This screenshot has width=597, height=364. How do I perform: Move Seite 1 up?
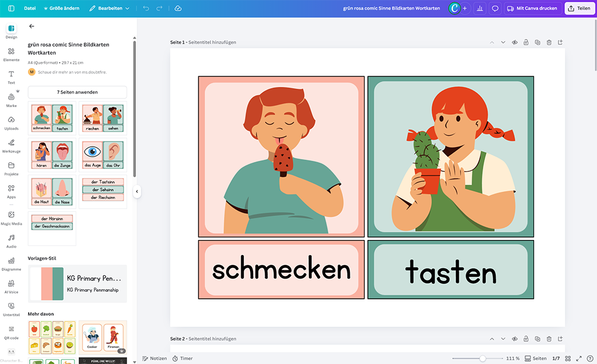pos(491,42)
